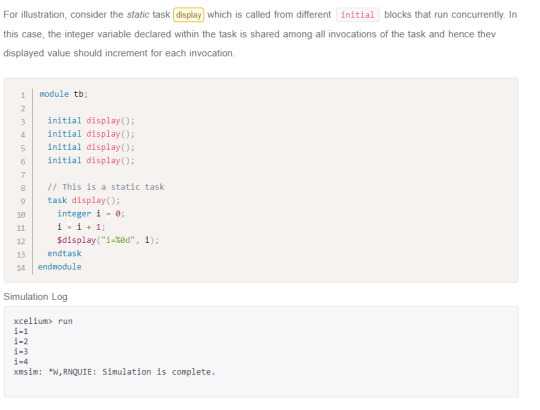
Task: Click the $display("i=%0d", i); statement
Action: [108, 240]
